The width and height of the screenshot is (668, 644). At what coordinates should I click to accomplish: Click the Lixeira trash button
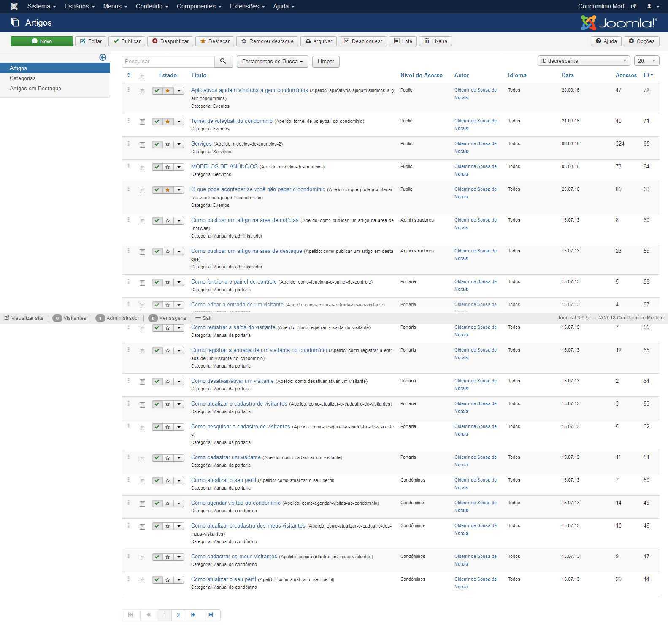(435, 41)
